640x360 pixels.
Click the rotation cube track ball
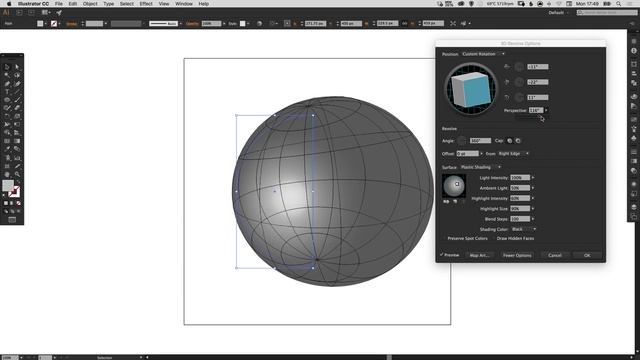point(471,88)
